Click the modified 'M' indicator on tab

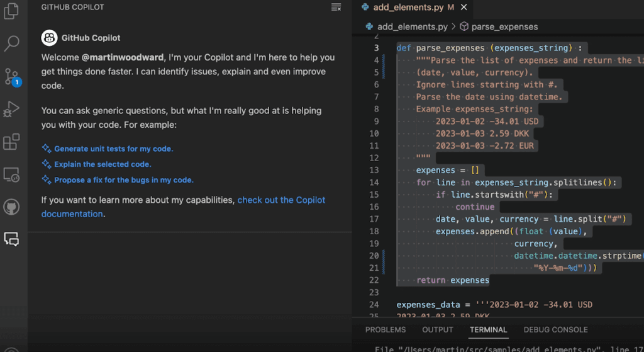(x=451, y=7)
